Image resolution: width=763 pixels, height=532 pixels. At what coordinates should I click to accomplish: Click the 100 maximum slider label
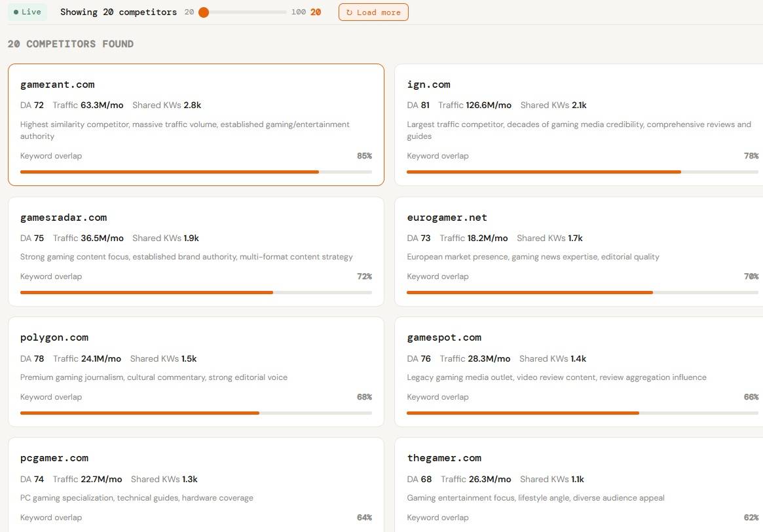pos(299,12)
